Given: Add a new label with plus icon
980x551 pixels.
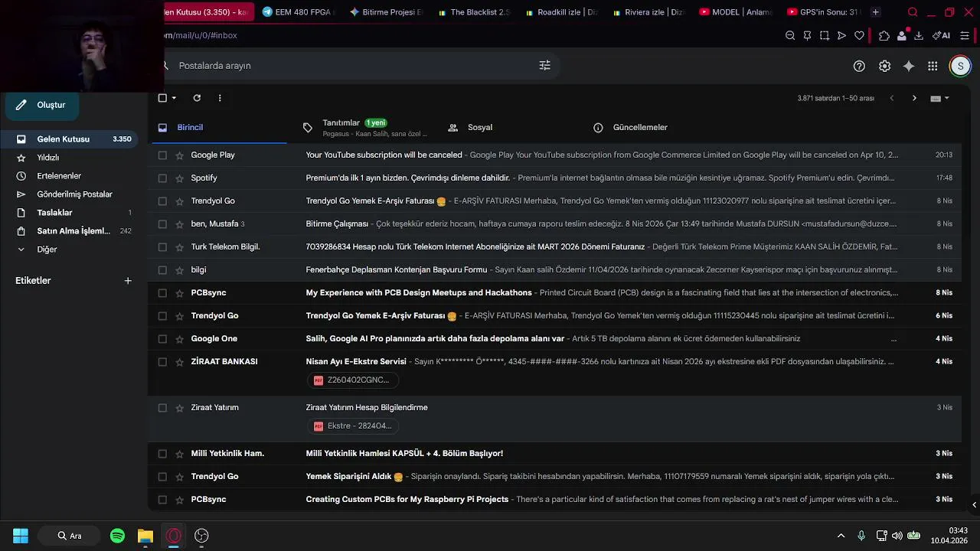Looking at the screenshot, I should tap(128, 281).
